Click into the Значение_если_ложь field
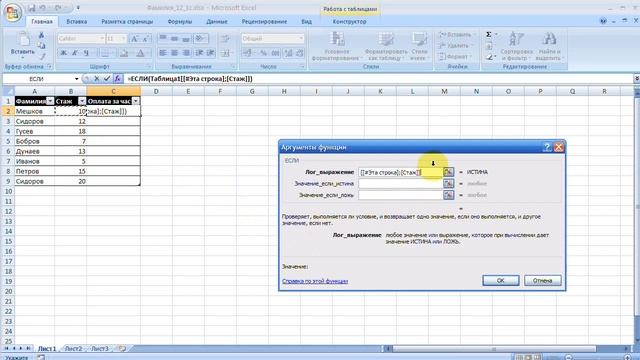 coord(400,195)
